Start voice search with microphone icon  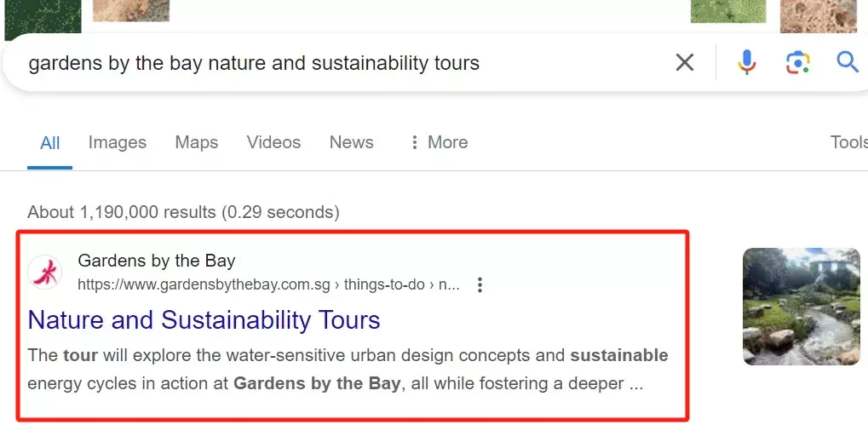746,62
